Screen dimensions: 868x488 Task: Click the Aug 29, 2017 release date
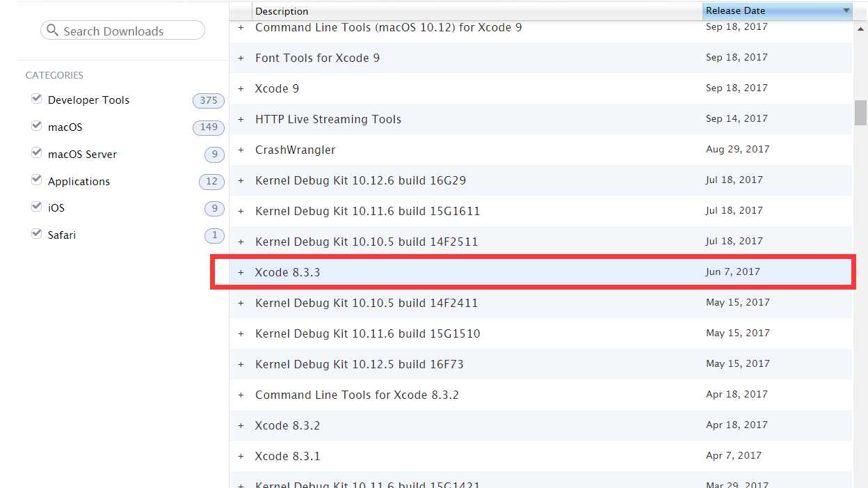[737, 149]
